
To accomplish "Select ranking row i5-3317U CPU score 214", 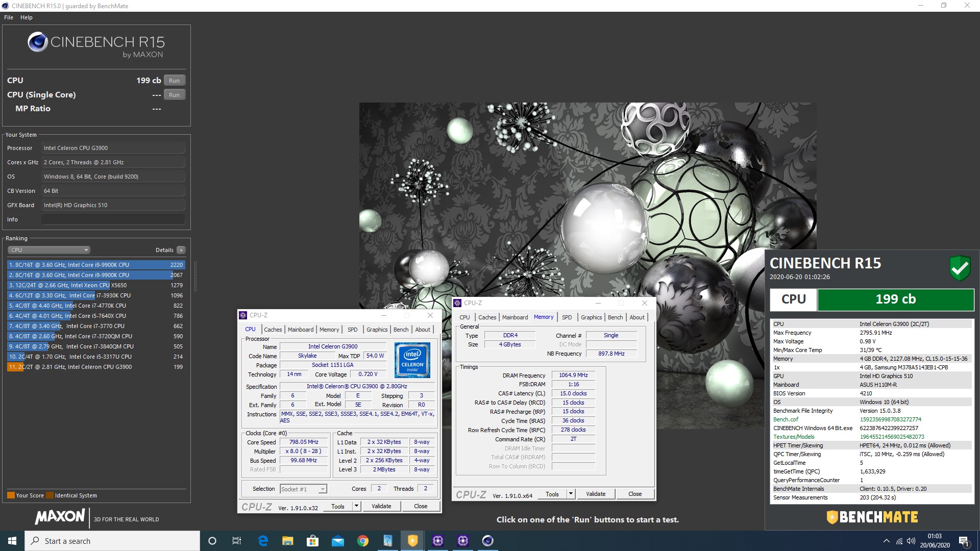I will (96, 357).
